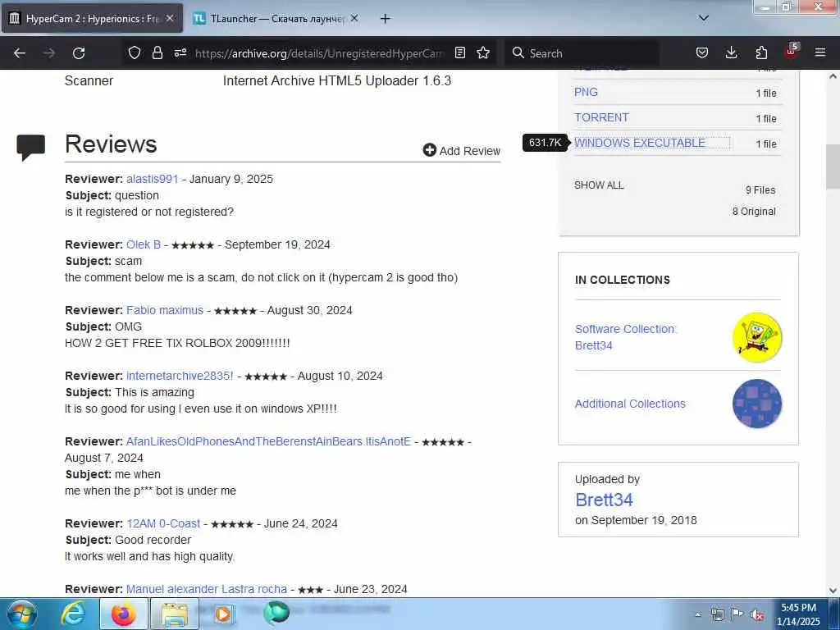Open the media player taskbar icon

click(x=224, y=614)
